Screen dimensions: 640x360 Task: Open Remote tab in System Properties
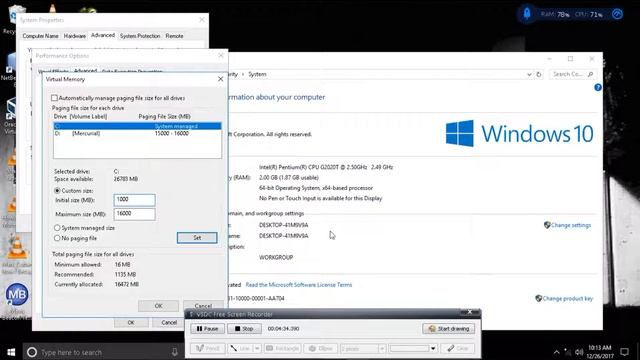point(174,36)
